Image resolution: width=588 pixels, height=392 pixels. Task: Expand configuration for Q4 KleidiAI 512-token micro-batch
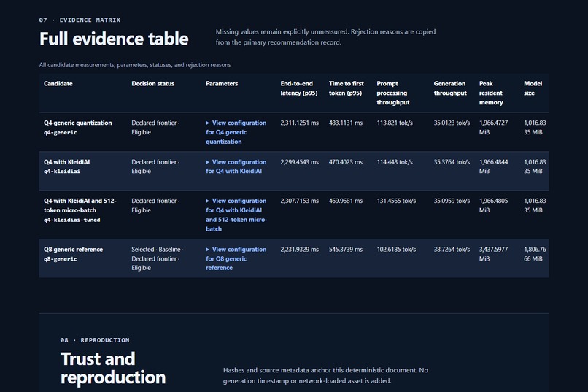point(236,215)
